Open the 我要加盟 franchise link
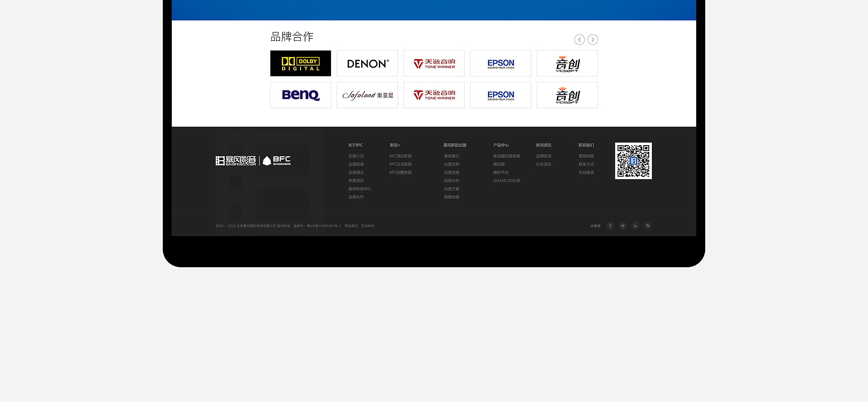This screenshot has height=402, width=868. tap(451, 197)
